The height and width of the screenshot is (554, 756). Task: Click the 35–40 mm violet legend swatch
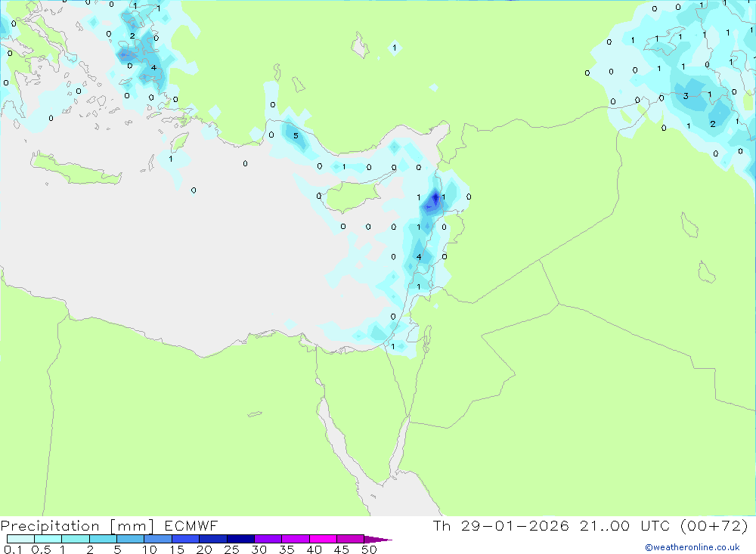pyautogui.click(x=296, y=539)
